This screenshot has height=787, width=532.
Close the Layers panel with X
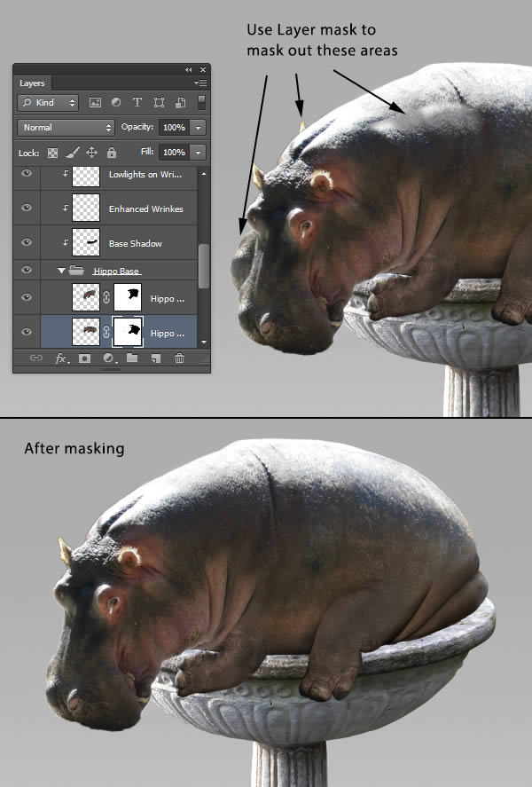202,70
